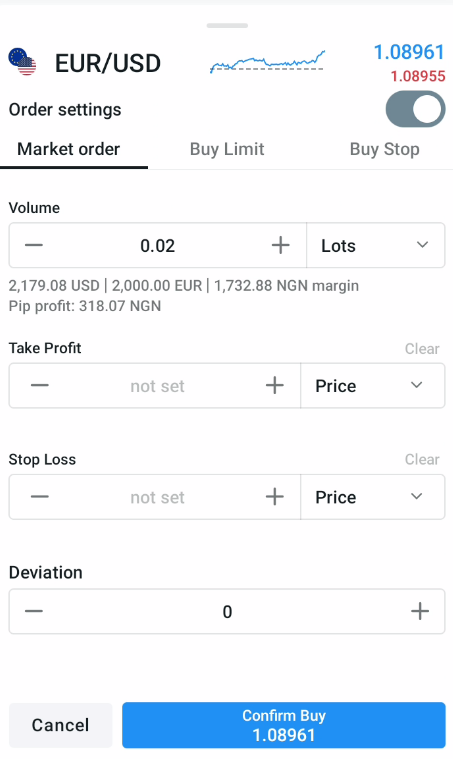
Task: Open the Lots unit dropdown
Action: coord(376,245)
